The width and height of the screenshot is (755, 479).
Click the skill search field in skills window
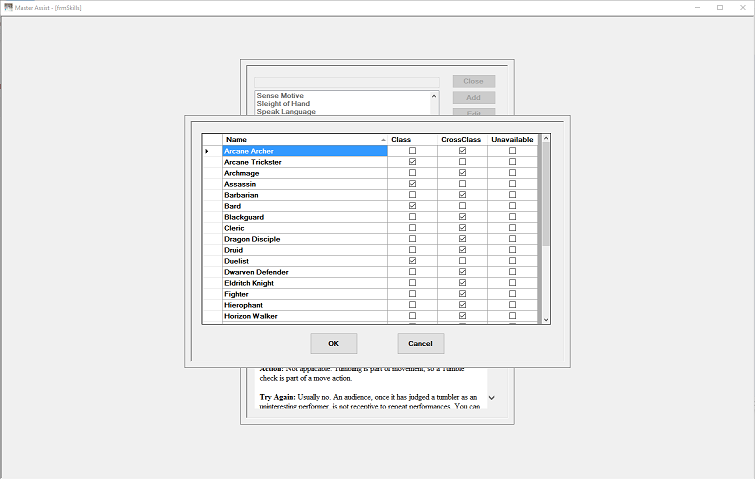coord(347,82)
